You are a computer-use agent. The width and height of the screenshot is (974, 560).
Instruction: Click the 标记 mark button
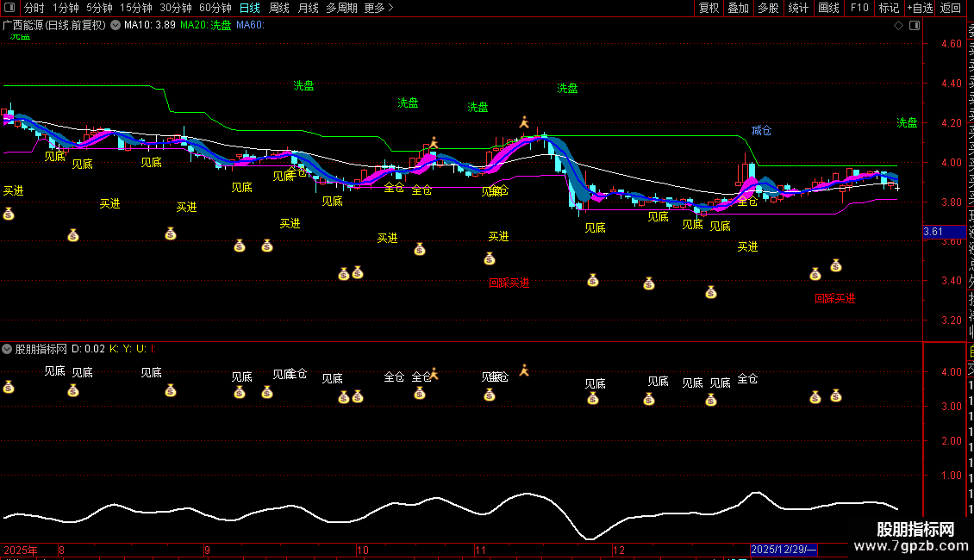(x=889, y=8)
